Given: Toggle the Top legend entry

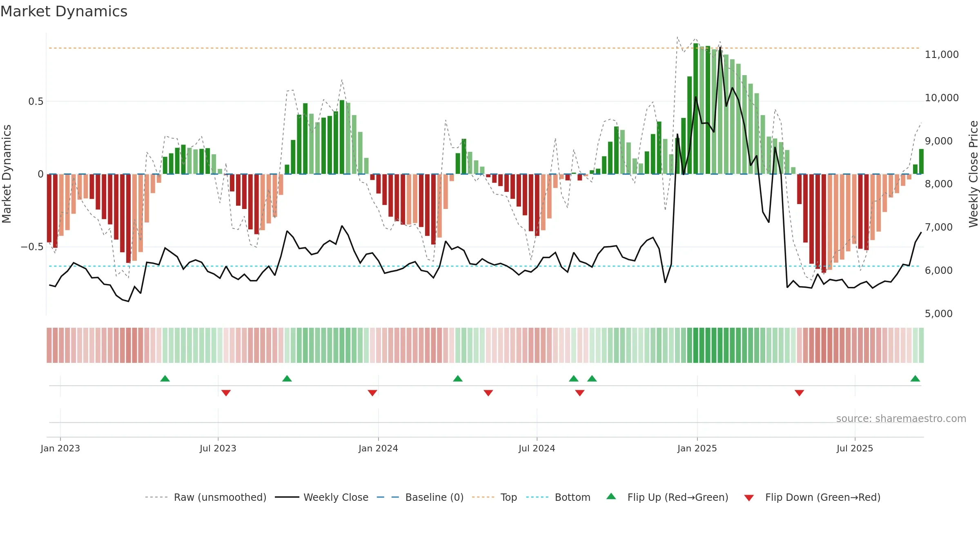Looking at the screenshot, I should click(494, 497).
